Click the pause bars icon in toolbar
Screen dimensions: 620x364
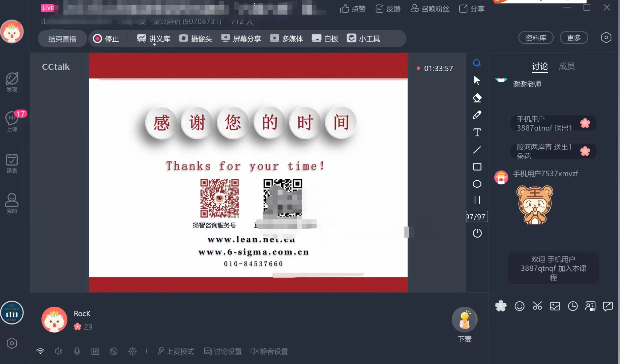pos(477,200)
